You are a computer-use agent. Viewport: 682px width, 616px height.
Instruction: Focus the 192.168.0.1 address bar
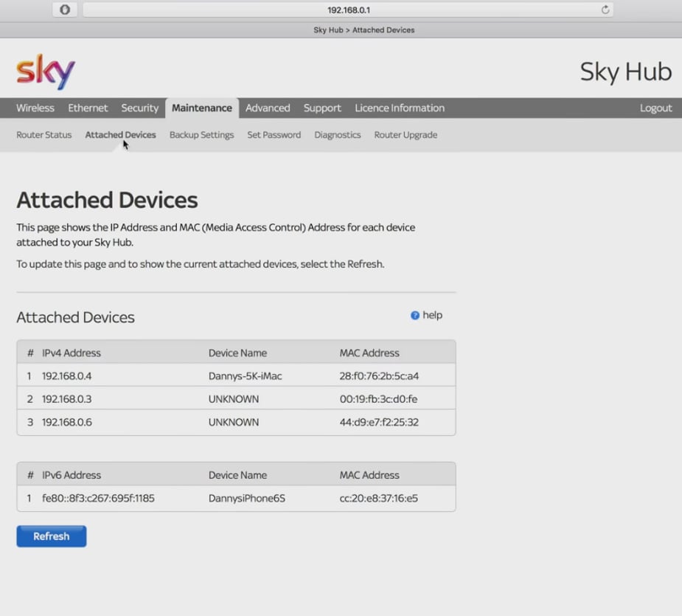(x=348, y=10)
